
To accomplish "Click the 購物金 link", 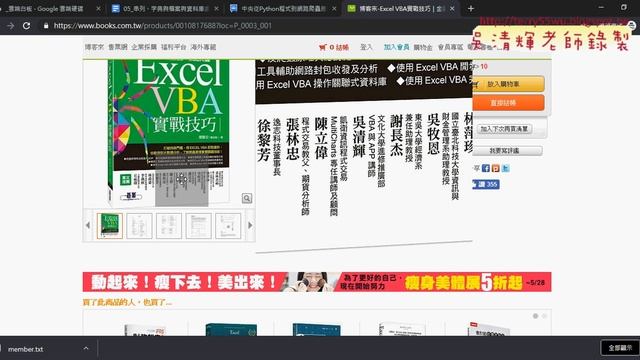I will [x=423, y=47].
